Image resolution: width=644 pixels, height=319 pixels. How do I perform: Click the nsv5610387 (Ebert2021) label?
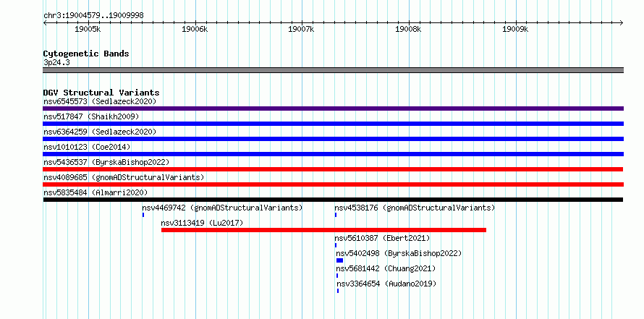[382, 238]
